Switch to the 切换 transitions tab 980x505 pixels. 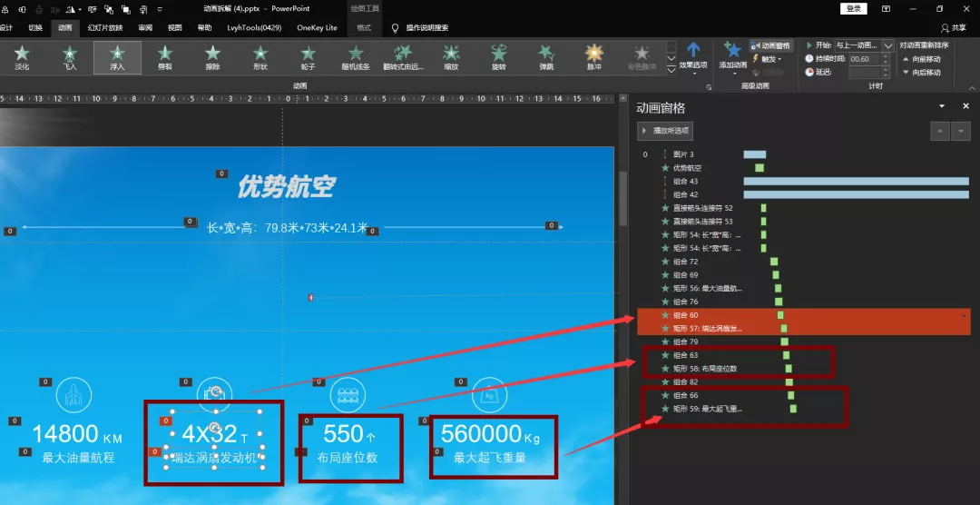coord(35,27)
